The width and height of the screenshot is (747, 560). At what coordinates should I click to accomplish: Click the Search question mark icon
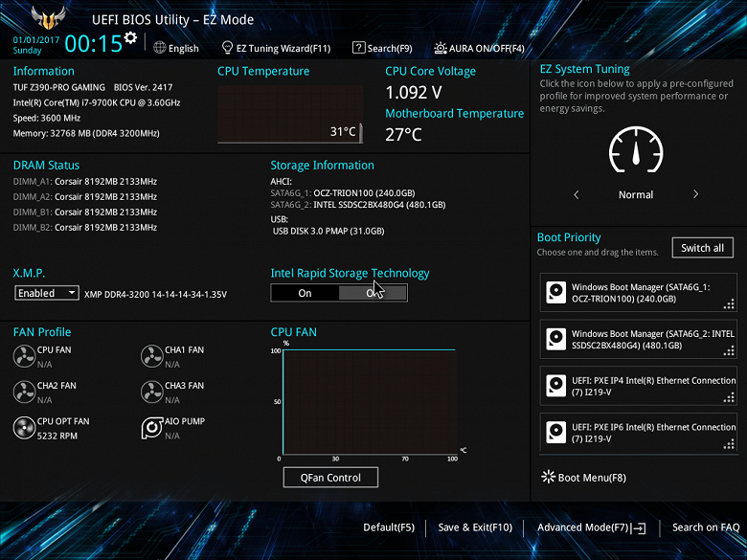[358, 48]
